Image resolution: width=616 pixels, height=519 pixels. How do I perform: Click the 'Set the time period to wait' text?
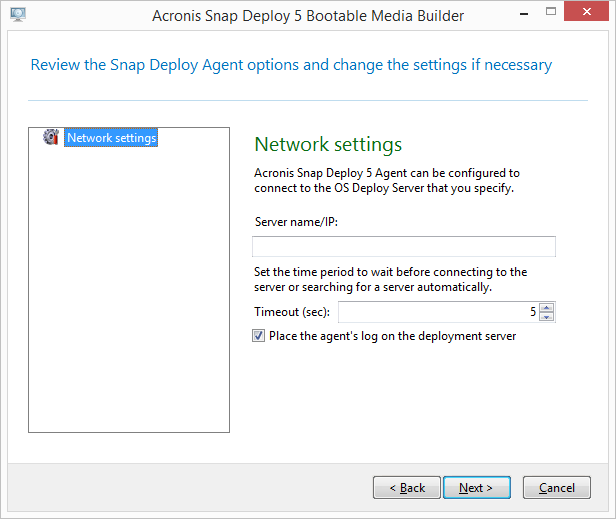tap(390, 279)
